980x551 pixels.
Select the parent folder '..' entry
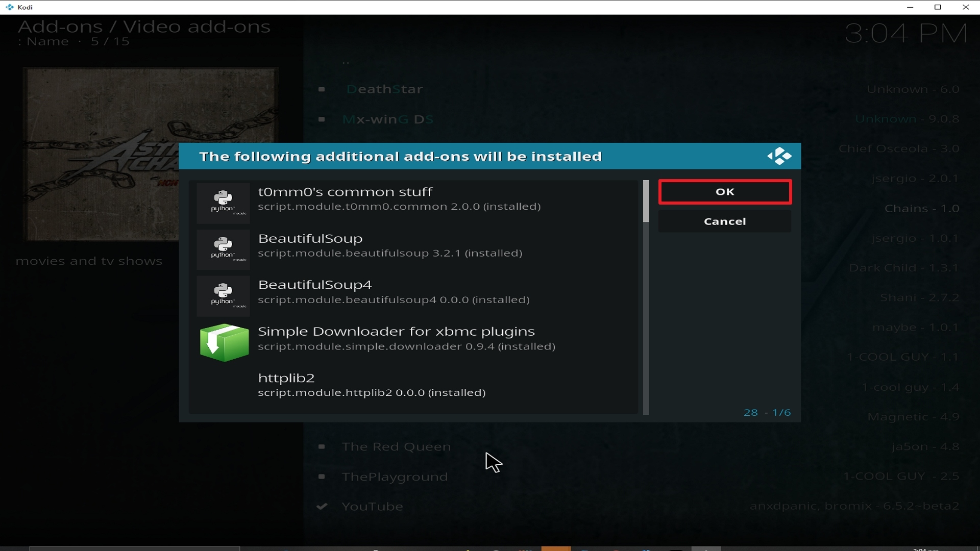pyautogui.click(x=346, y=62)
